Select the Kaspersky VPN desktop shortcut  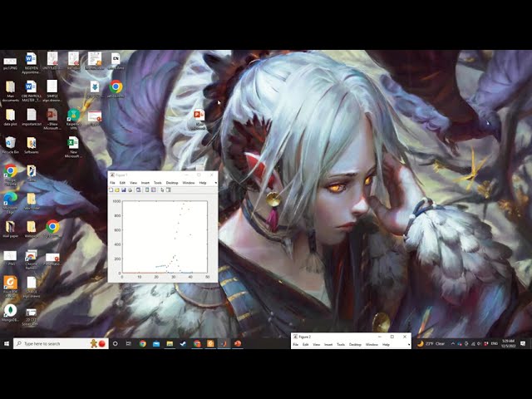tap(73, 119)
